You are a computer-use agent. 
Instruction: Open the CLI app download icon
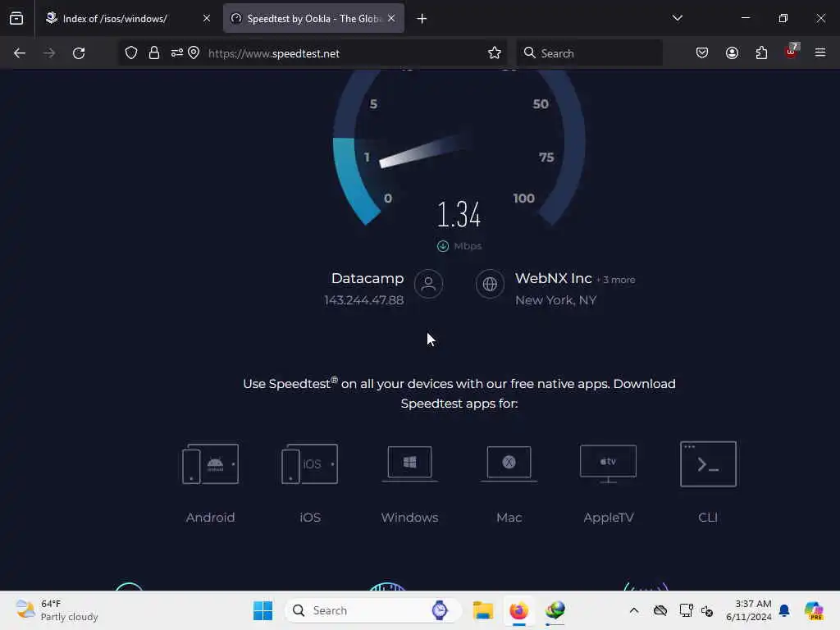[x=708, y=464]
